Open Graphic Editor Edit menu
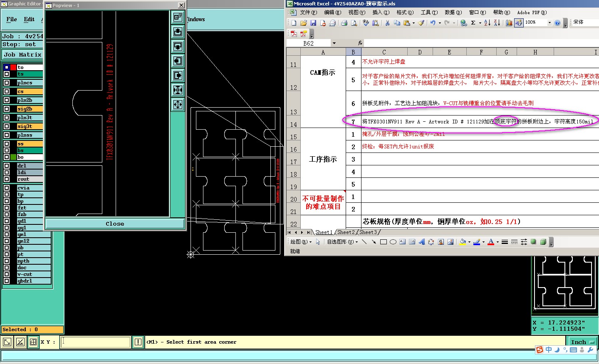Screen dimensions: 599x364 [29, 20]
